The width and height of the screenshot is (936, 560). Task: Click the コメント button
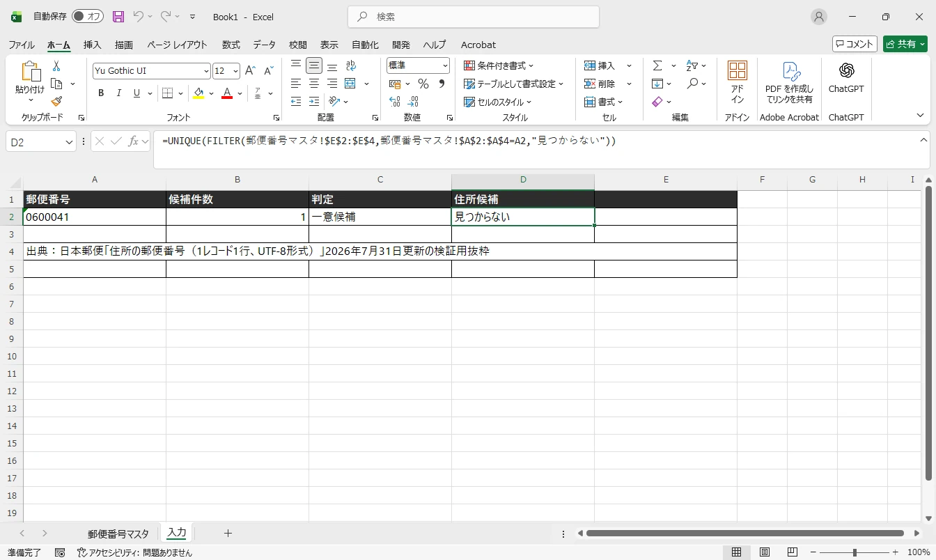tap(855, 44)
